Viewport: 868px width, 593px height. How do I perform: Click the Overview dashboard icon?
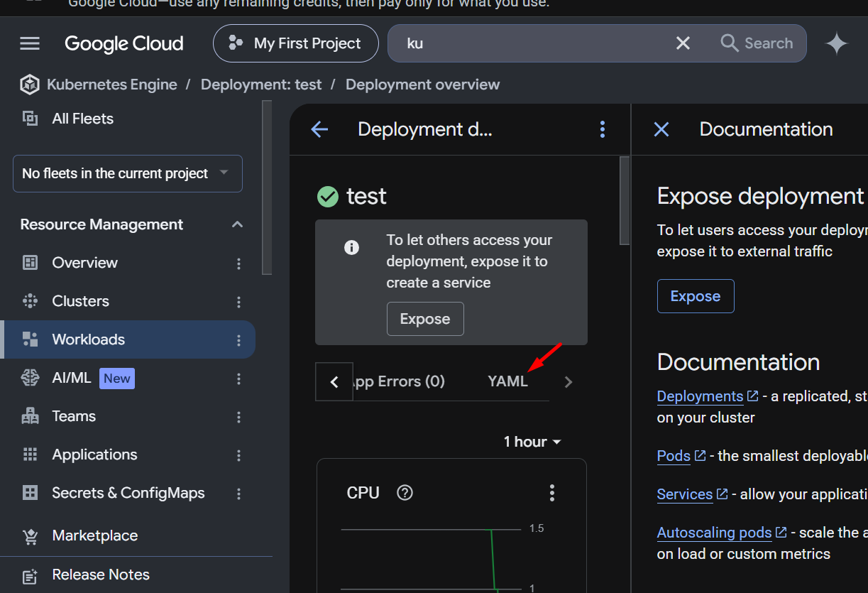[30, 263]
